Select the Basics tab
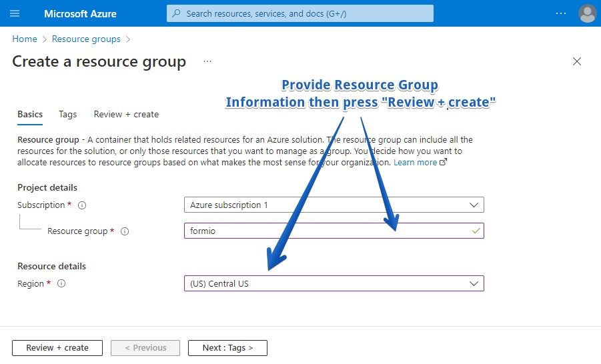The width and height of the screenshot is (601, 364). click(x=30, y=115)
